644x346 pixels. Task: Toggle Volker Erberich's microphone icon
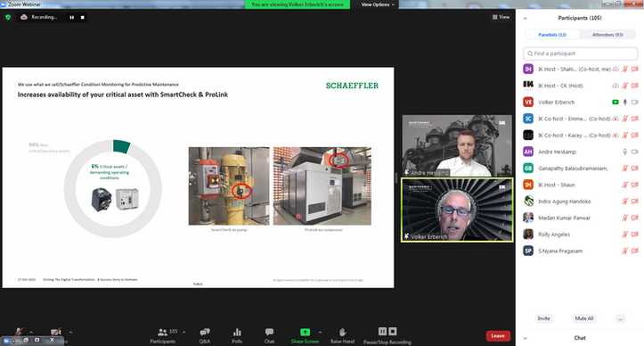pos(625,102)
